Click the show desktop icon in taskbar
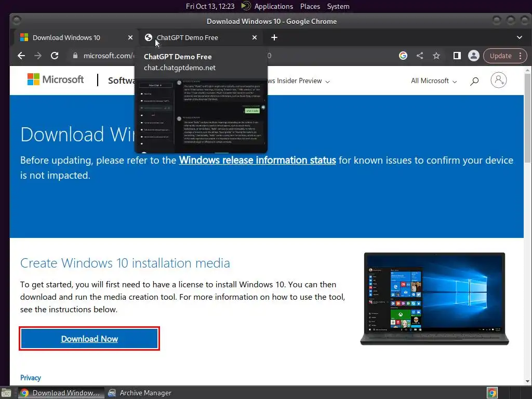 [x=6, y=393]
